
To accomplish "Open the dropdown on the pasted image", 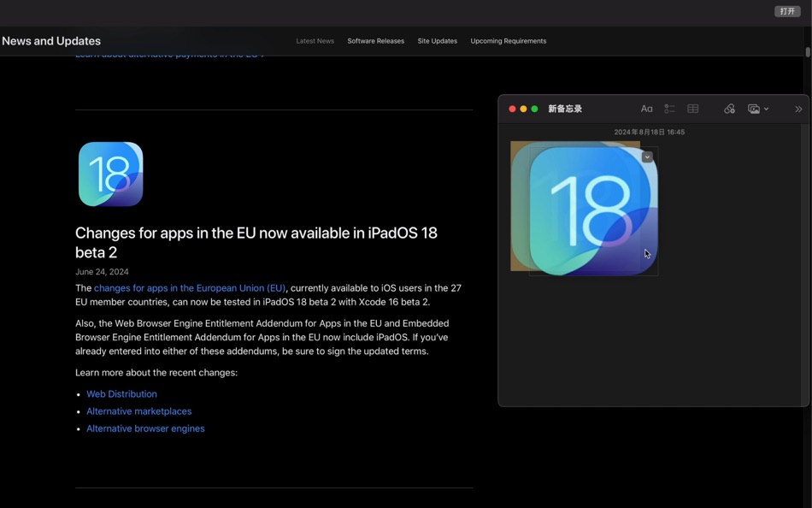I will 647,157.
